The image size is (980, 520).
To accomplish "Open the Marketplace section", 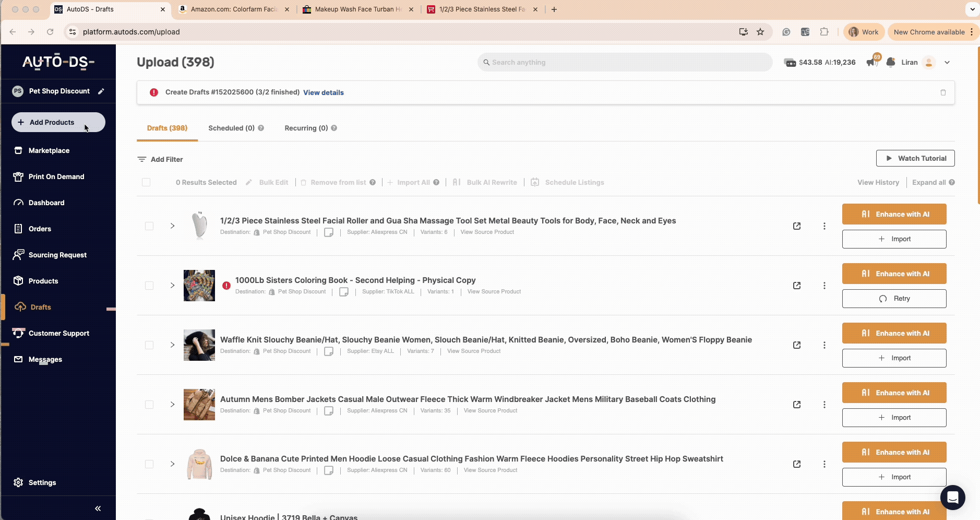I will (49, 150).
